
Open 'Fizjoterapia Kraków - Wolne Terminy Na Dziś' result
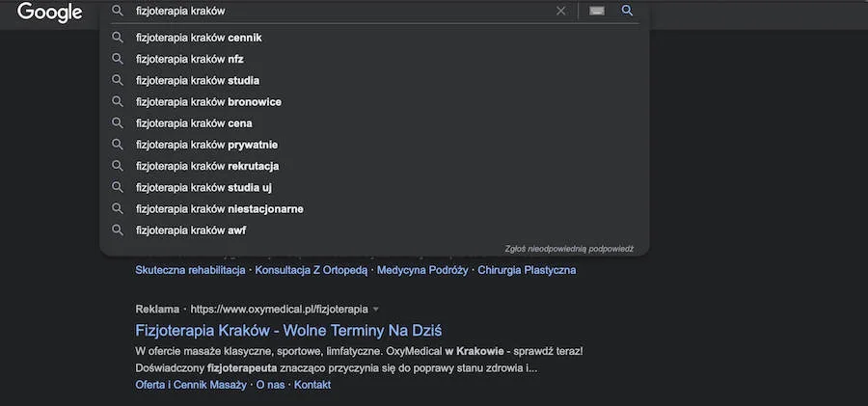288,330
